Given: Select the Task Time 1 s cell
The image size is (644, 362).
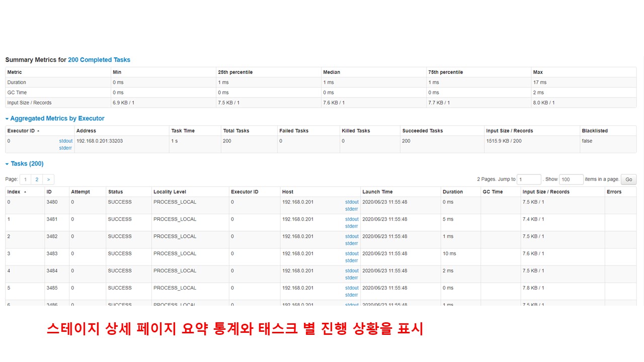Looking at the screenshot, I should pyautogui.click(x=195, y=144).
